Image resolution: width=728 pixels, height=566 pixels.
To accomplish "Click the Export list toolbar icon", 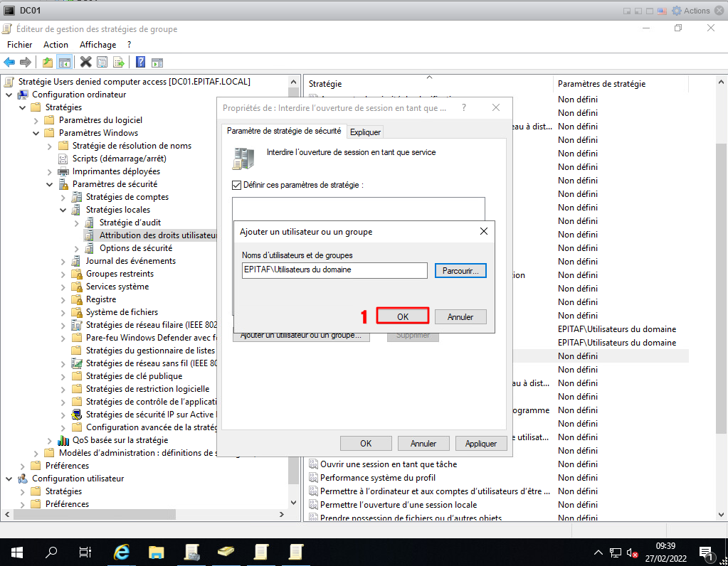I will pyautogui.click(x=119, y=62).
